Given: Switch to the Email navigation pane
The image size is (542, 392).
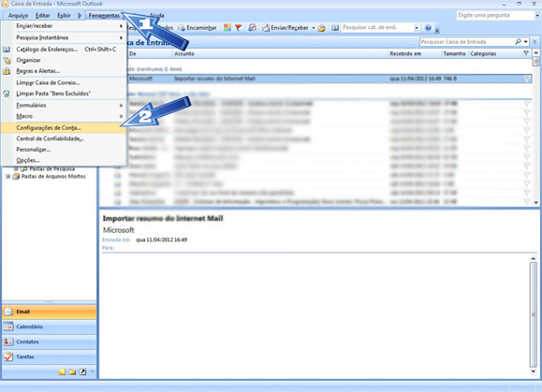Looking at the screenshot, I should pyautogui.click(x=49, y=312).
